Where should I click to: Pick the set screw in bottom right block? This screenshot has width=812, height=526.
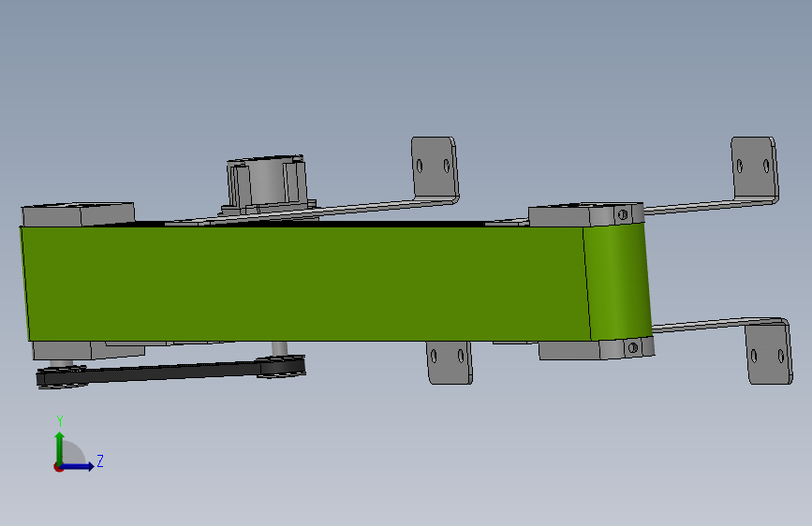pyautogui.click(x=632, y=348)
